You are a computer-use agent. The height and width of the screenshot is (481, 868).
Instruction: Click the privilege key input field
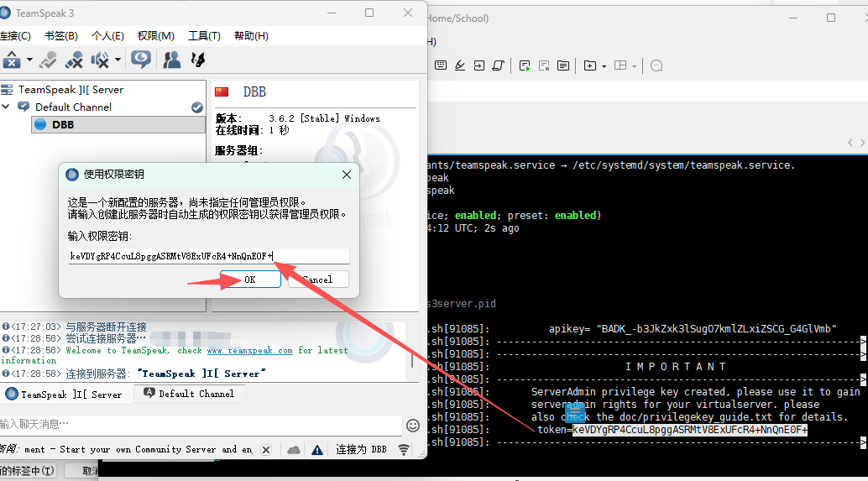tap(209, 256)
